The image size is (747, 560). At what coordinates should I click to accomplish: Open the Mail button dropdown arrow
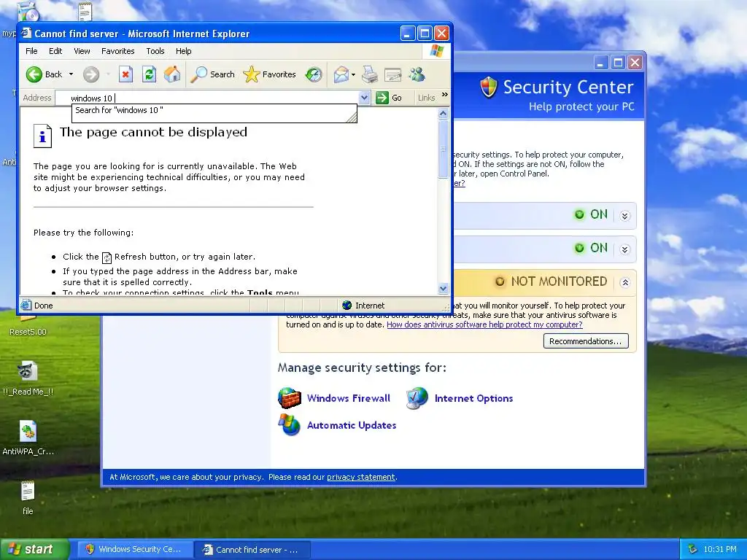(x=353, y=74)
